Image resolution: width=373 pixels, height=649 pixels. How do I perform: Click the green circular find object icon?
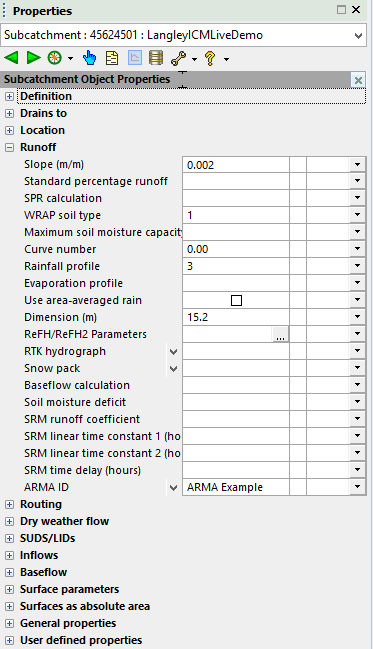tap(54, 58)
